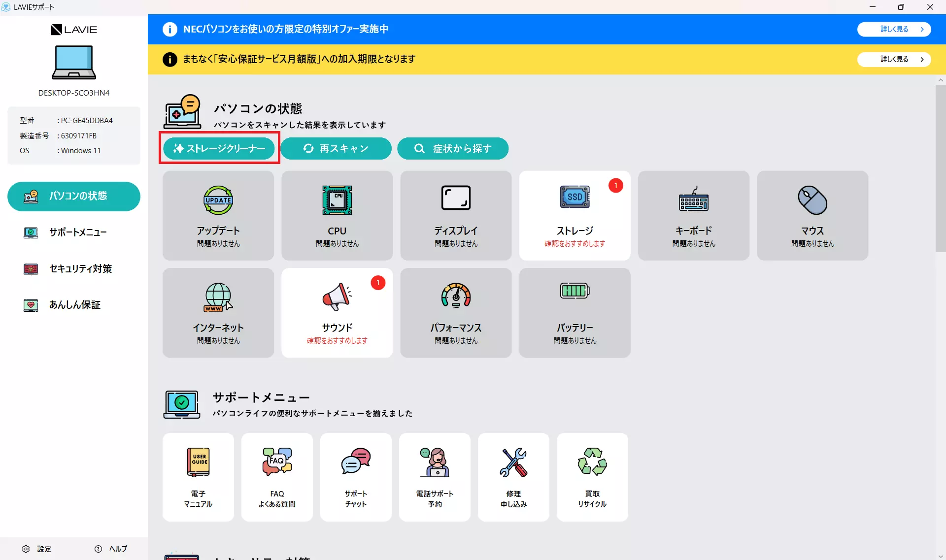Select パソコンの状態 in the sidebar
This screenshot has height=560, width=946.
pyautogui.click(x=74, y=196)
